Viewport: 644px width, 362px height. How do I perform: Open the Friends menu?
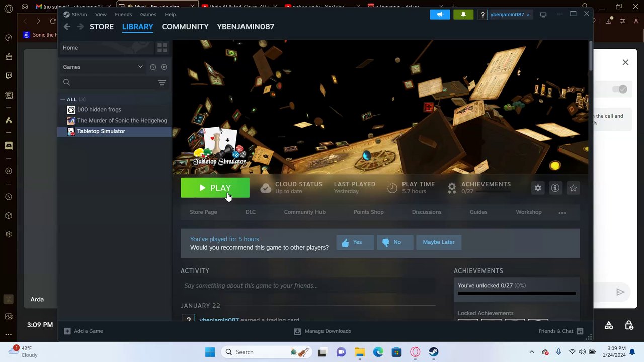coord(123,14)
